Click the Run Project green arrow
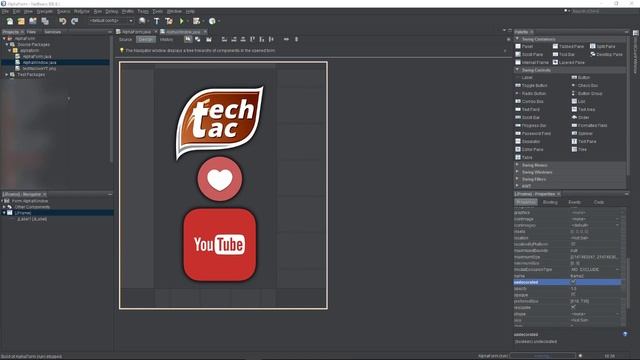The width and height of the screenshot is (640, 360). tap(182, 21)
